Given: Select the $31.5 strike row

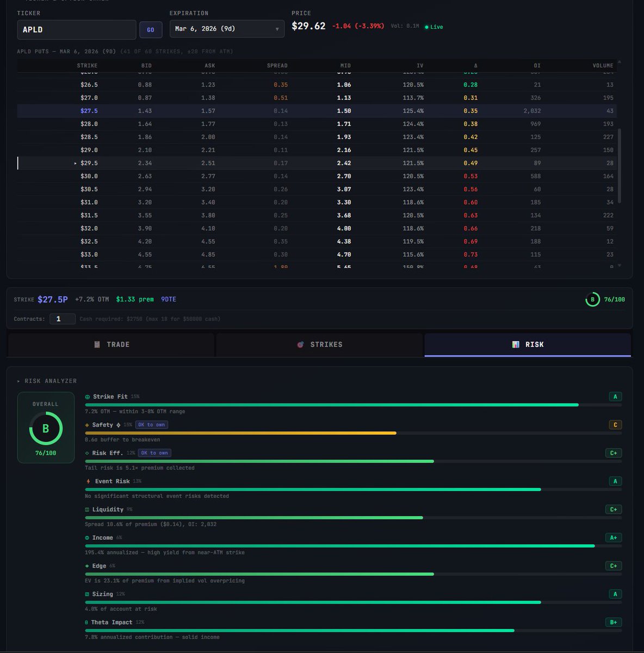Looking at the screenshot, I should click(x=317, y=215).
